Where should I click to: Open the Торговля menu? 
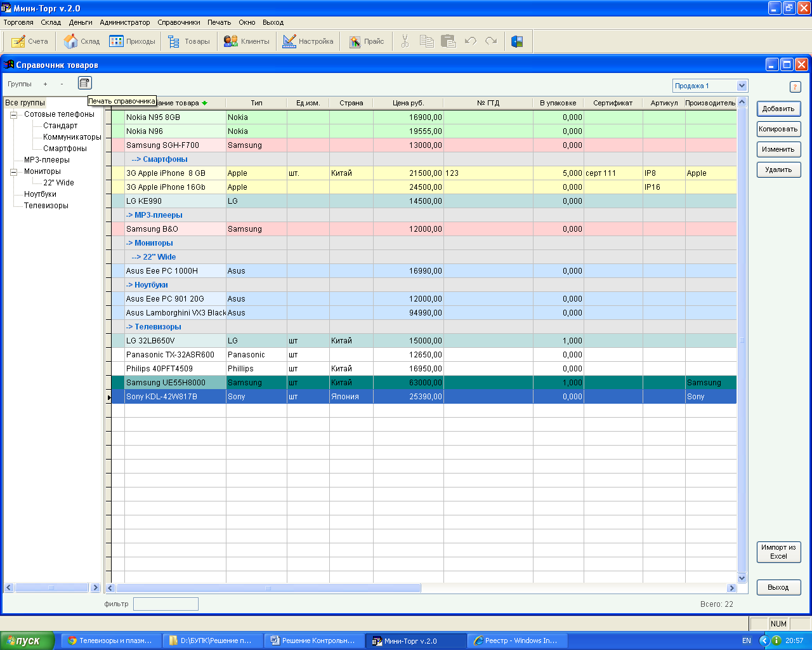click(x=18, y=22)
